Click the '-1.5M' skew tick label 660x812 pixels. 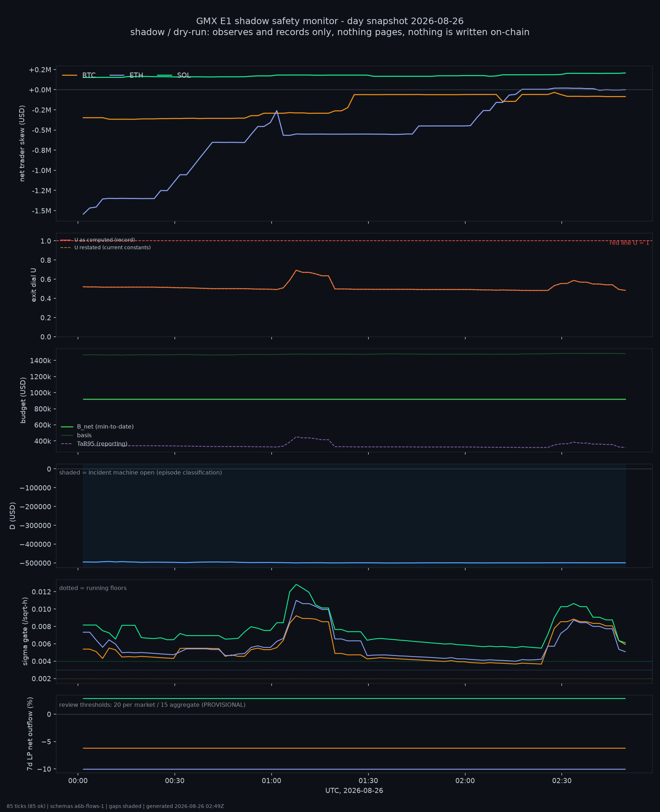tap(41, 211)
